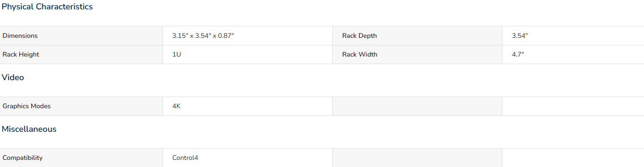Image resolution: width=644 pixels, height=167 pixels.
Task: Click the last empty cell in Compatibility row
Action: [573, 158]
